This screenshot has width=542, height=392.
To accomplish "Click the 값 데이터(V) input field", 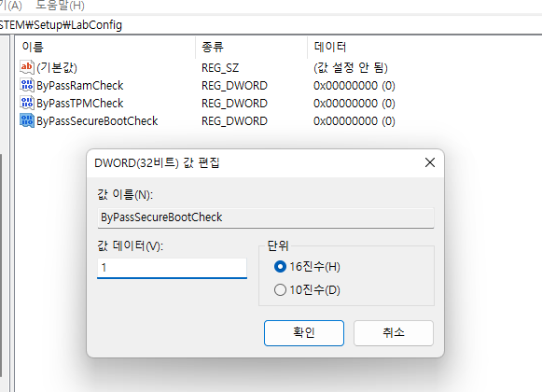I will coord(173,268).
